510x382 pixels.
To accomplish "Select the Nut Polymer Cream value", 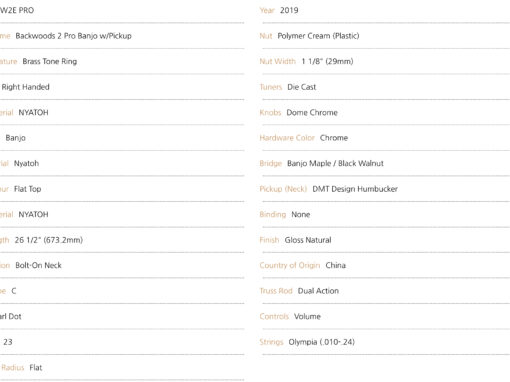I will pos(318,36).
